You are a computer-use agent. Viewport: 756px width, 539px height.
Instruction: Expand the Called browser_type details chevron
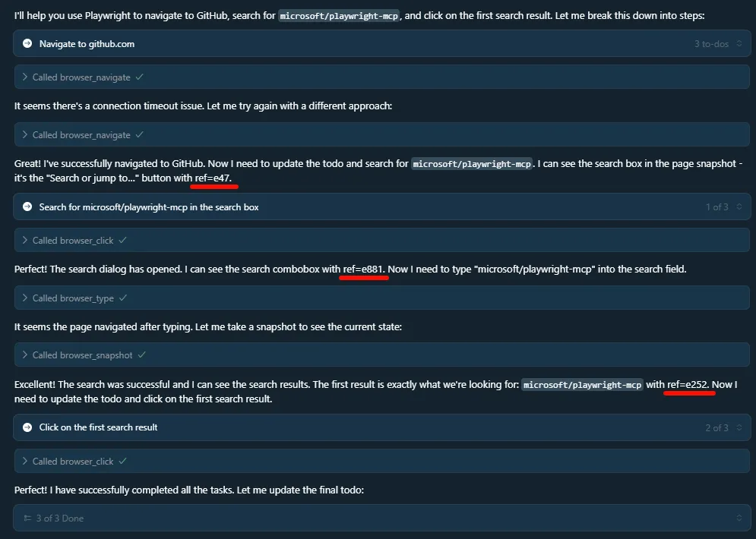point(24,298)
